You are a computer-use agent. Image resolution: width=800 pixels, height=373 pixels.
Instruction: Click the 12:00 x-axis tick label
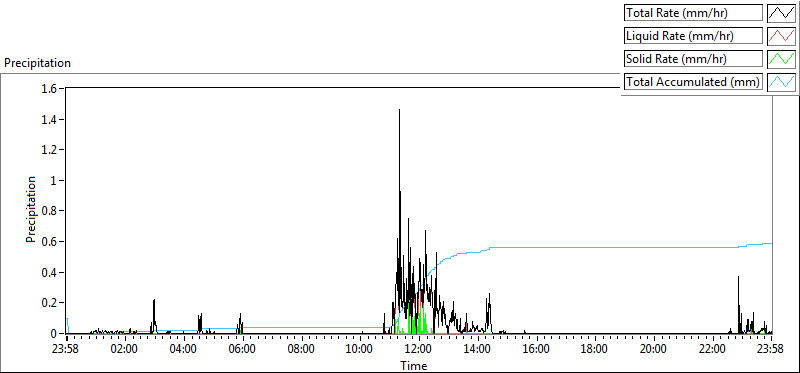tap(419, 350)
